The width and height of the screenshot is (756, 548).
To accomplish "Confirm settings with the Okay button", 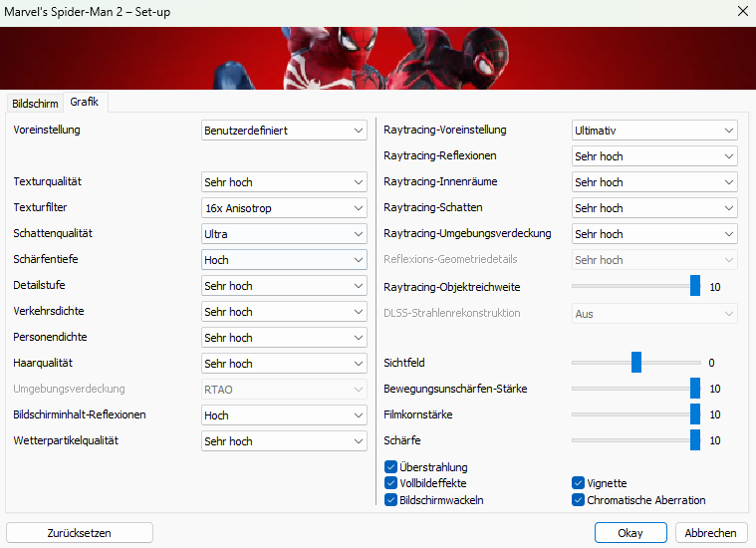I will click(x=630, y=533).
